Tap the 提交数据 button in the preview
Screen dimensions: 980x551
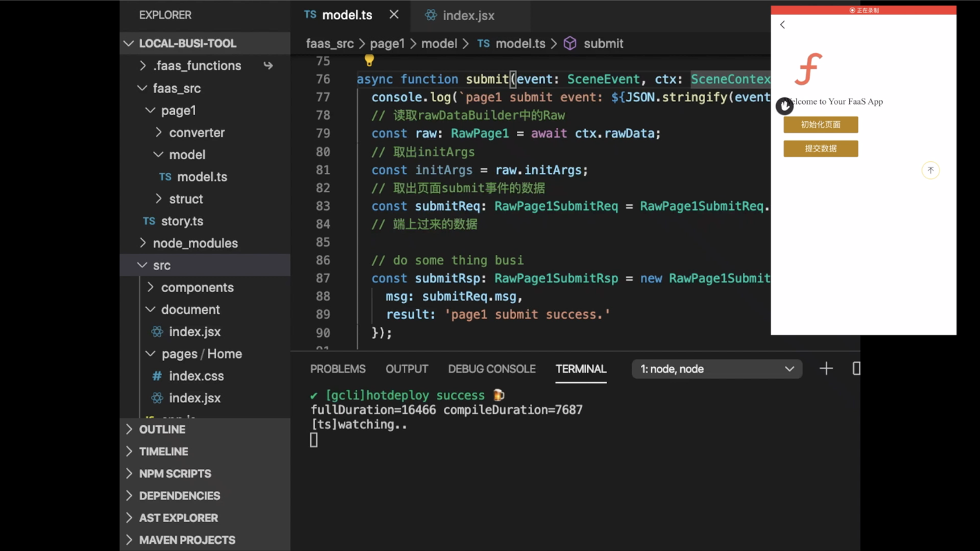(x=821, y=149)
